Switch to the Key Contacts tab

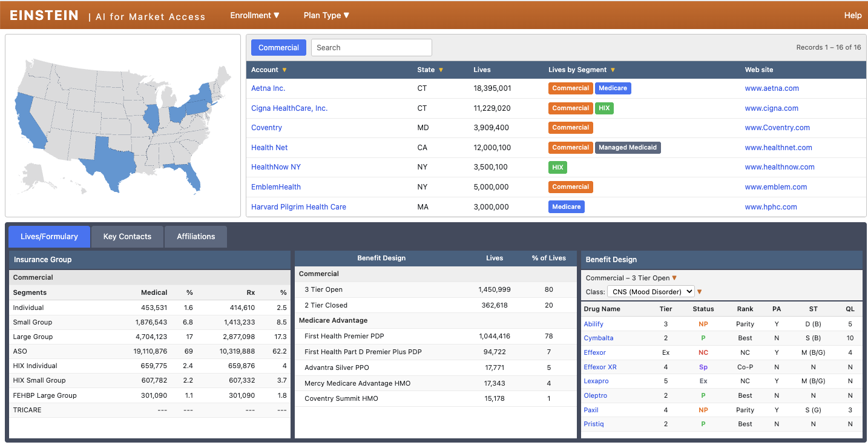[x=127, y=236]
